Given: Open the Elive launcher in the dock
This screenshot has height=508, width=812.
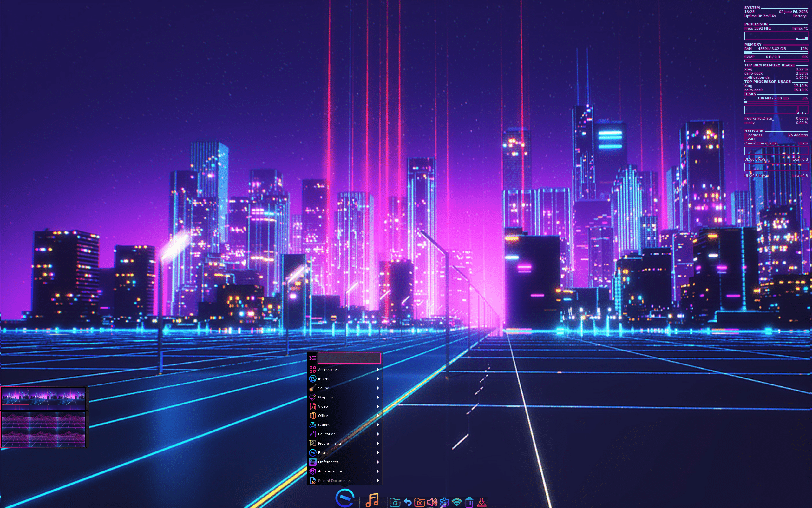Looking at the screenshot, I should click(344, 498).
